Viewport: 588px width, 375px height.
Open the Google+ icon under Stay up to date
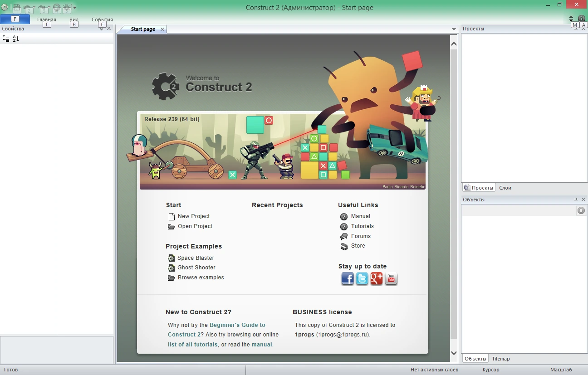click(377, 278)
